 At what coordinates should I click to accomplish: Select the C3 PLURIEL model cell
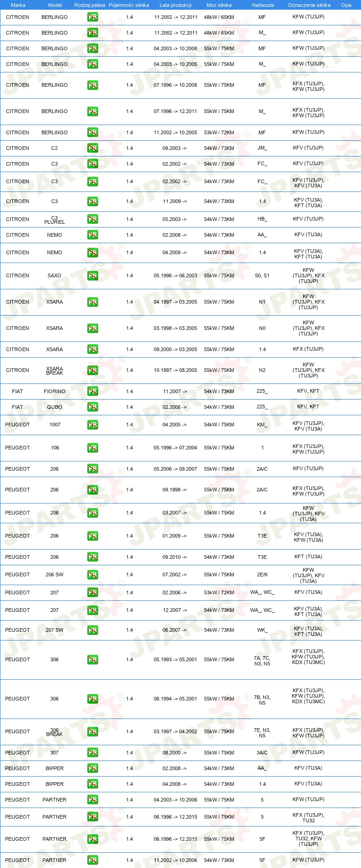[54, 220]
